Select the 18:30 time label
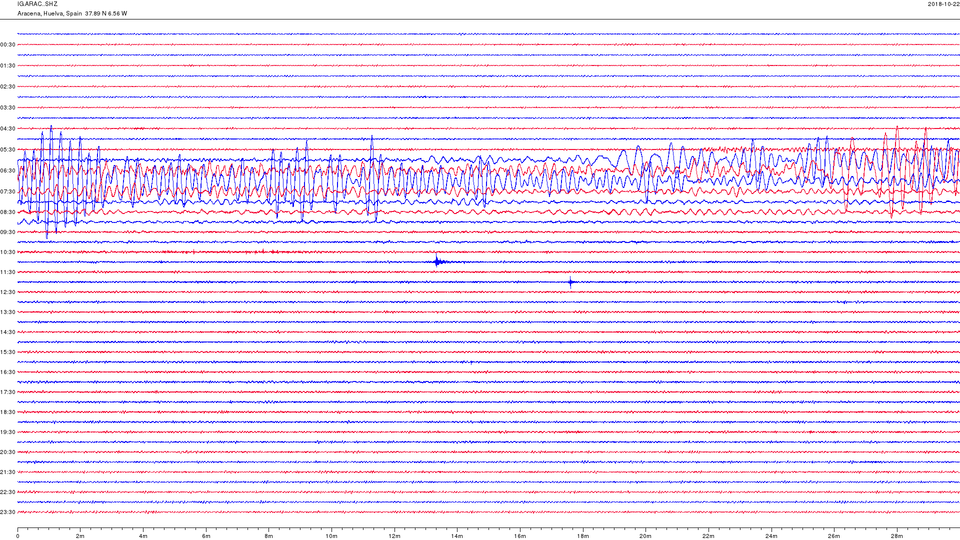This screenshot has width=960, height=540. pos(8,412)
